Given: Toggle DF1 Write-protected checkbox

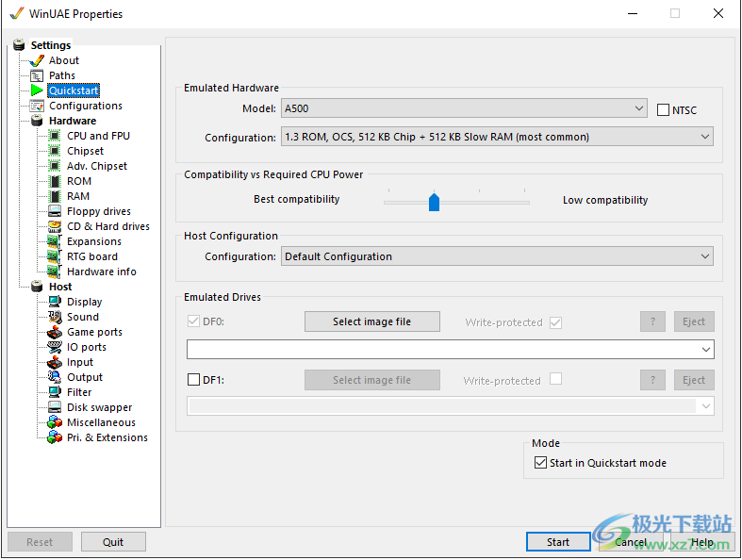Looking at the screenshot, I should click(555, 379).
